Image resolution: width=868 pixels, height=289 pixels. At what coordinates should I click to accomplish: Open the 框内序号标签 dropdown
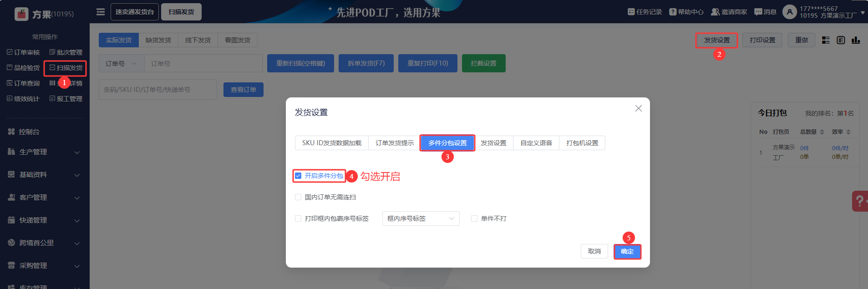click(x=421, y=218)
